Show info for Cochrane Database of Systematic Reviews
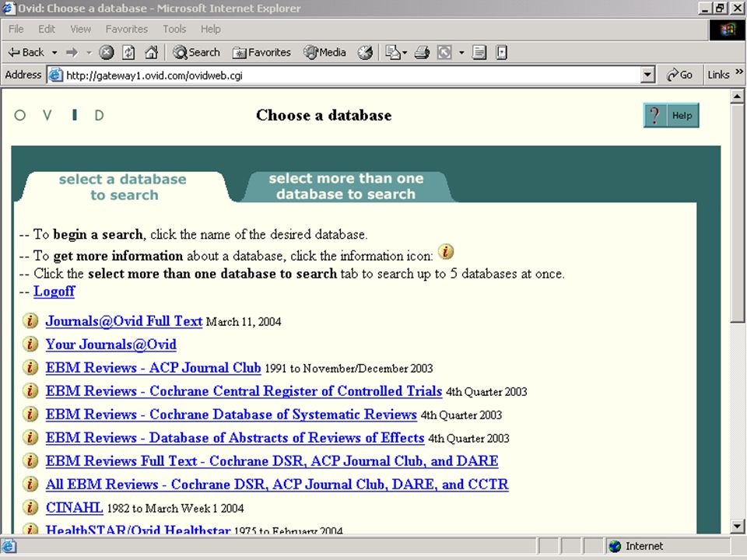The width and height of the screenshot is (747, 560). point(30,414)
